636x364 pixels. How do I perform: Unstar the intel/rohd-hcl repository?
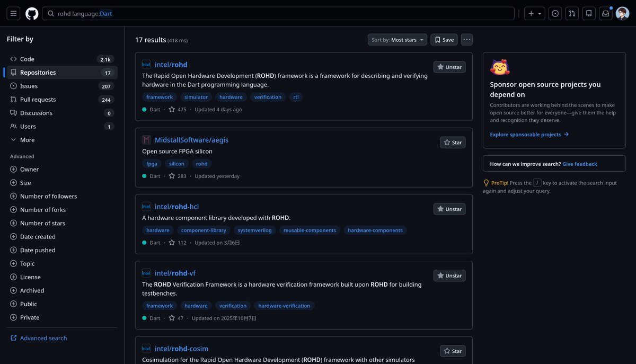[449, 209]
